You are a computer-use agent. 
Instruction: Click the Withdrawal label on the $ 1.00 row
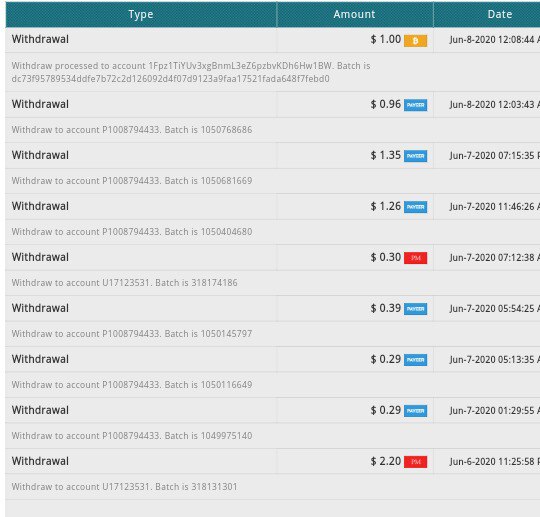coord(40,39)
